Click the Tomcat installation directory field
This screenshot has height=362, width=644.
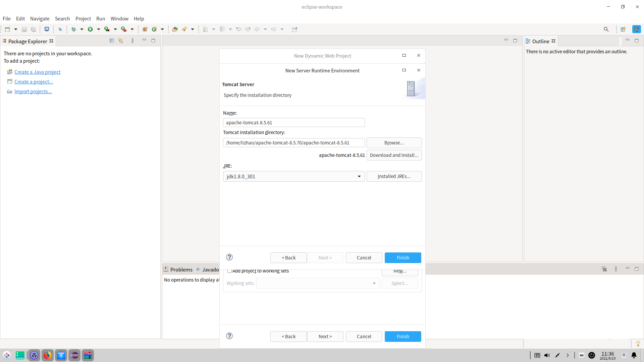293,143
